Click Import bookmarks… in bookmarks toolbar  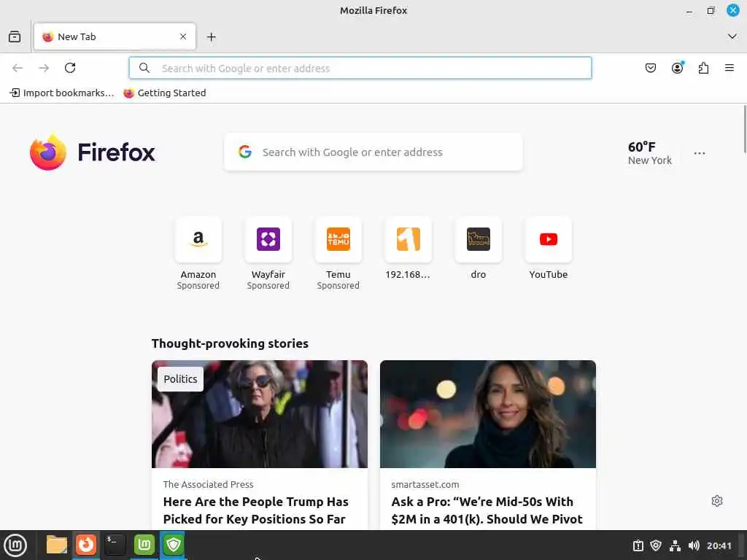(62, 93)
